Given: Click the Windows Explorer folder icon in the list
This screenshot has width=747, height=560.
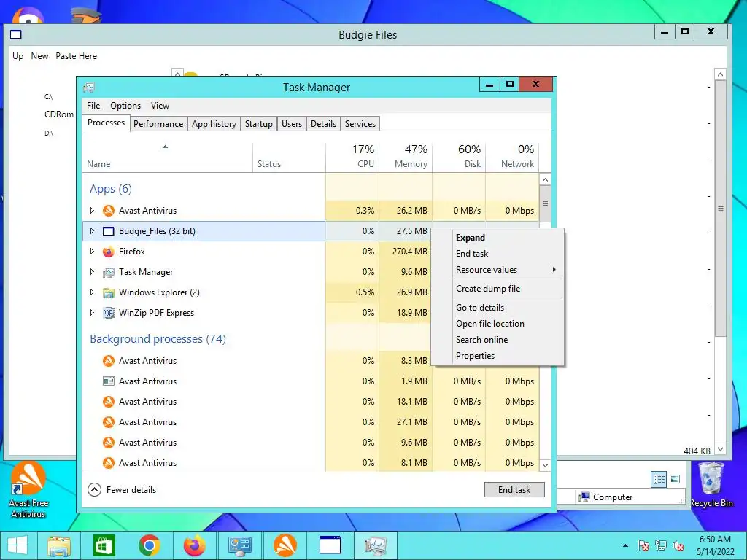Looking at the screenshot, I should [109, 292].
